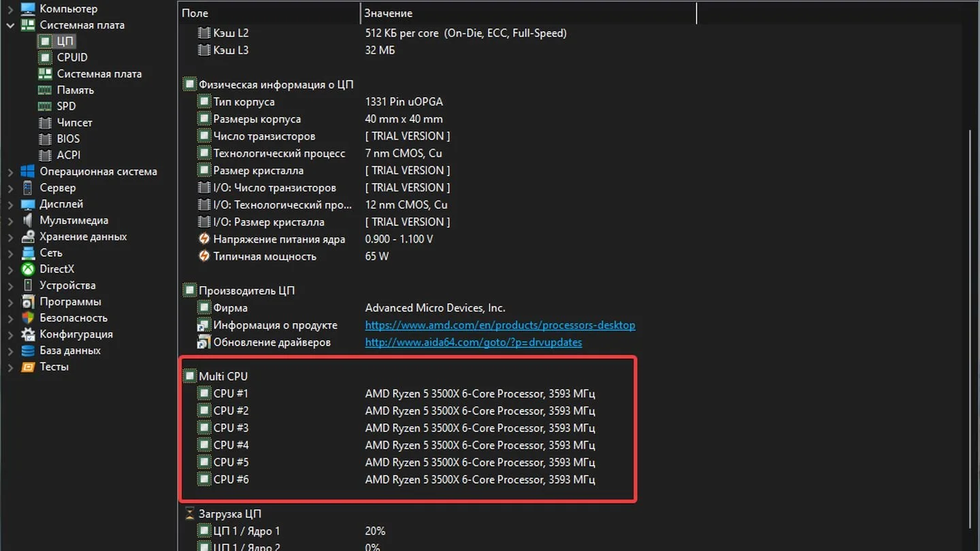This screenshot has width=980, height=551.
Task: Click the Физическая информация о ЦП header
Action: (268, 84)
